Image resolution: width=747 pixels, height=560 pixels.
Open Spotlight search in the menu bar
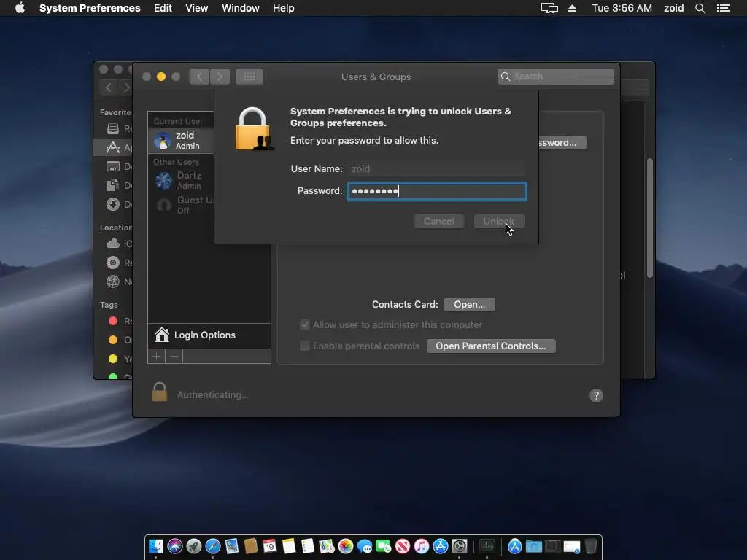(x=700, y=8)
